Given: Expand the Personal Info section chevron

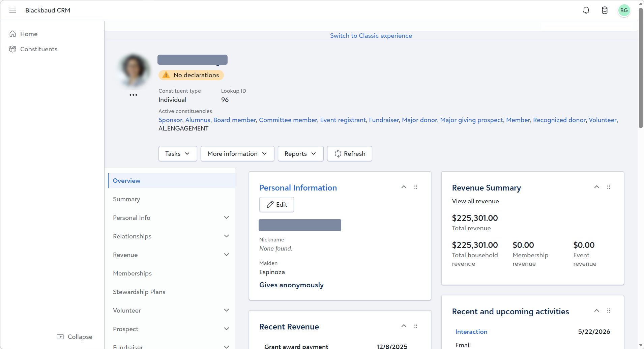Looking at the screenshot, I should coord(227,217).
